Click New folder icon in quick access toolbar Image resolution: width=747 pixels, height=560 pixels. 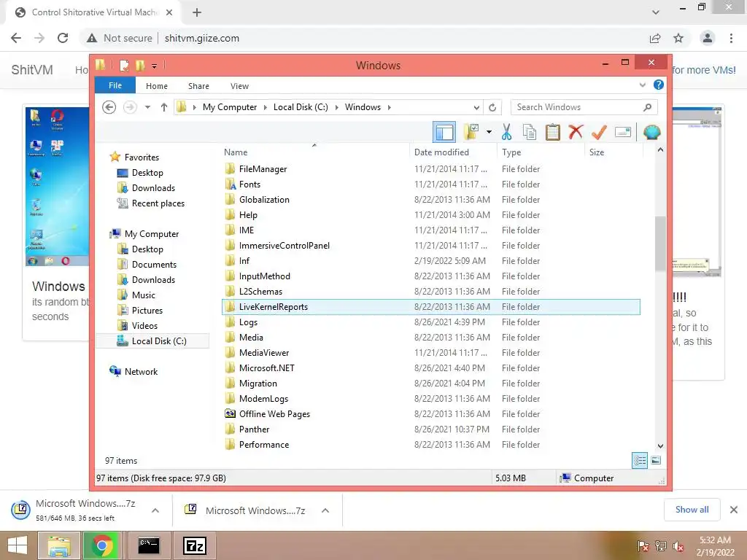pyautogui.click(x=140, y=65)
